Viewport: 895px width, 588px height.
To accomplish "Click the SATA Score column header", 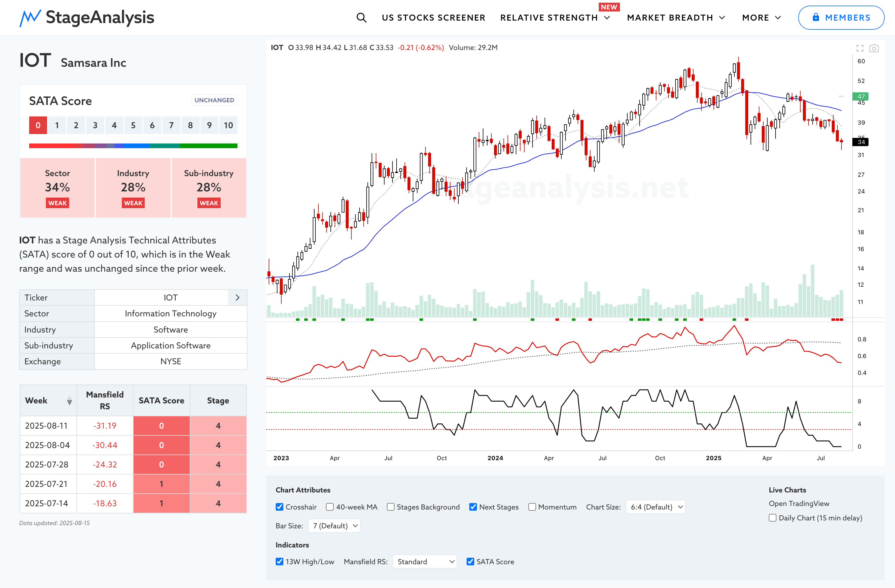I will (161, 400).
